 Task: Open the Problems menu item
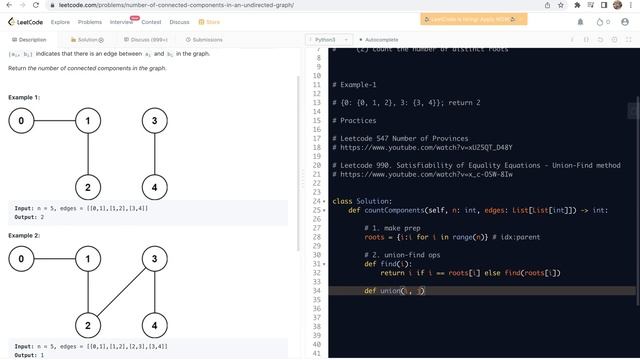click(x=90, y=22)
